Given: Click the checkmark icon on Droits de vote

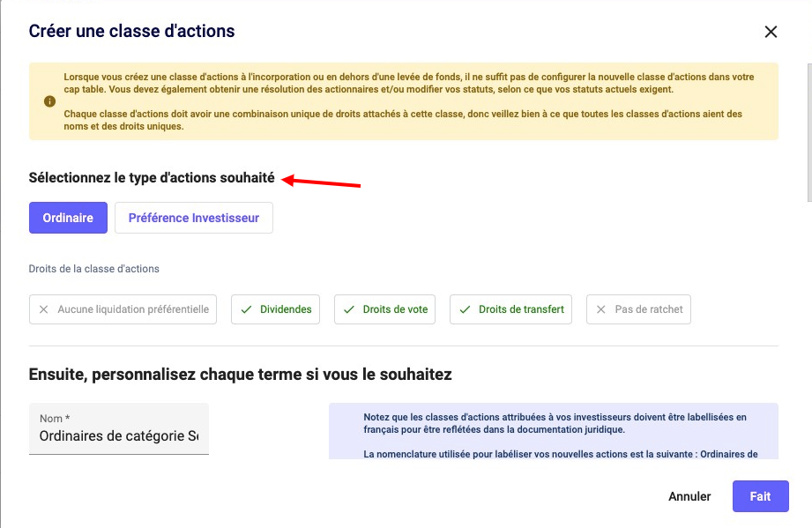Looking at the screenshot, I should [x=349, y=309].
